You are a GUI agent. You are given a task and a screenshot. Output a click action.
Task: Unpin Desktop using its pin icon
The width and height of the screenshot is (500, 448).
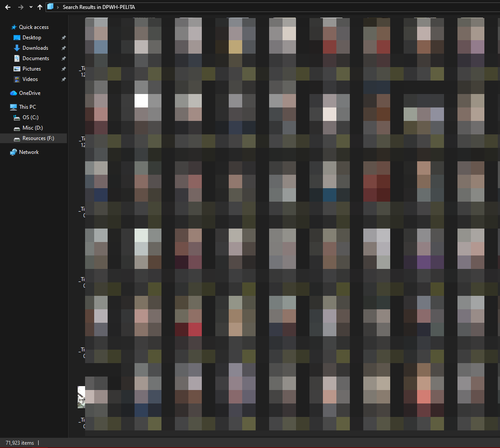pos(63,38)
